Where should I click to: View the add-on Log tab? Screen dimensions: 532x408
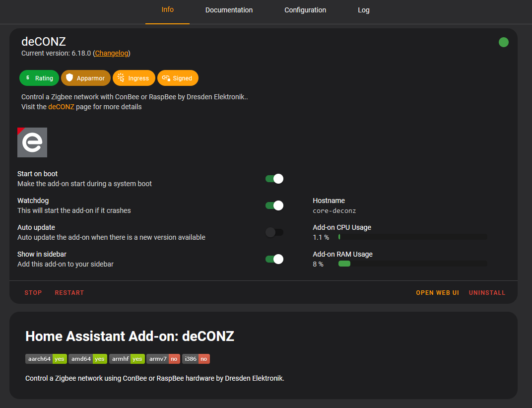[364, 10]
